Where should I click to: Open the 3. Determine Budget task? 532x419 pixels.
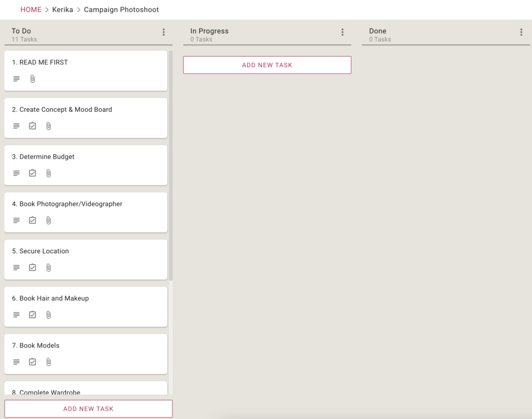[86, 165]
